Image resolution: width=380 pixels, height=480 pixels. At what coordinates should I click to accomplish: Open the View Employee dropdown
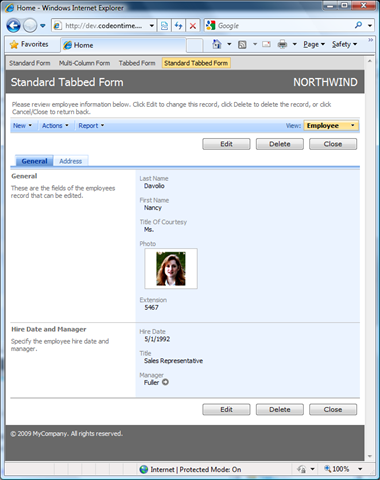pos(331,126)
